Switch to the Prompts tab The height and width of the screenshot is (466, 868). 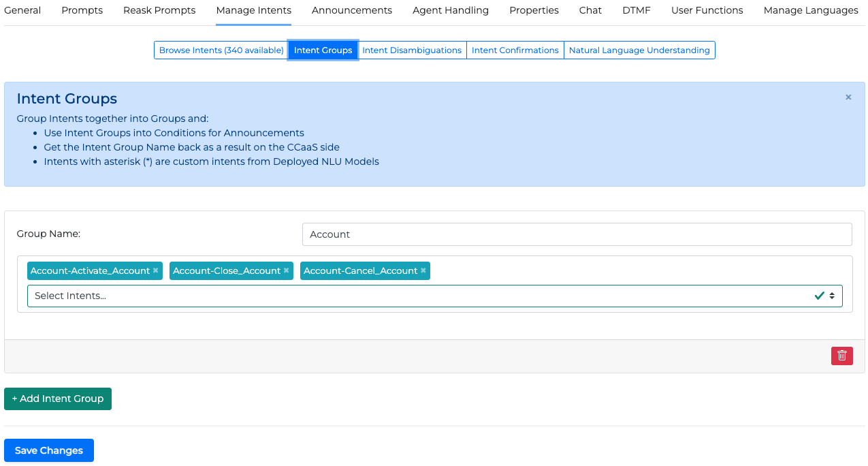[82, 10]
